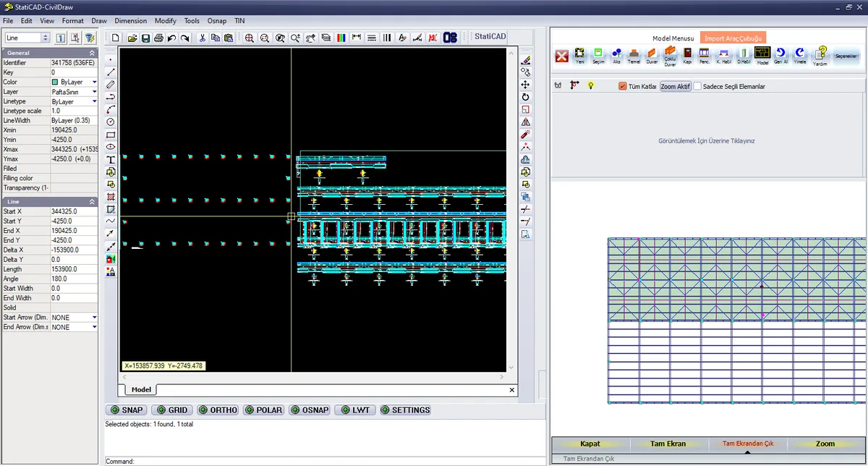
Task: Uncheck the Tüm Katlar checkbox
Action: 623,86
